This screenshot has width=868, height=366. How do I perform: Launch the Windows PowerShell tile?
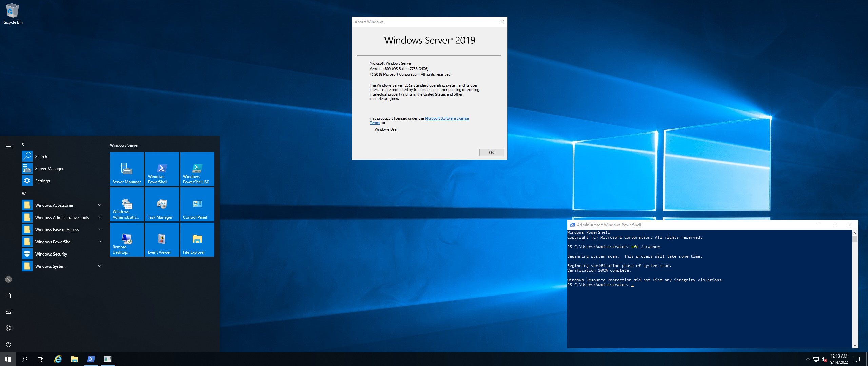(162, 169)
